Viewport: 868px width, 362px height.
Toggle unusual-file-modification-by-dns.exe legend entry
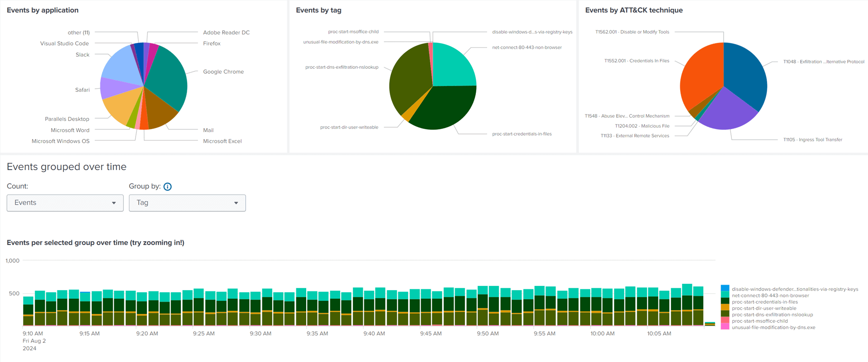click(773, 327)
